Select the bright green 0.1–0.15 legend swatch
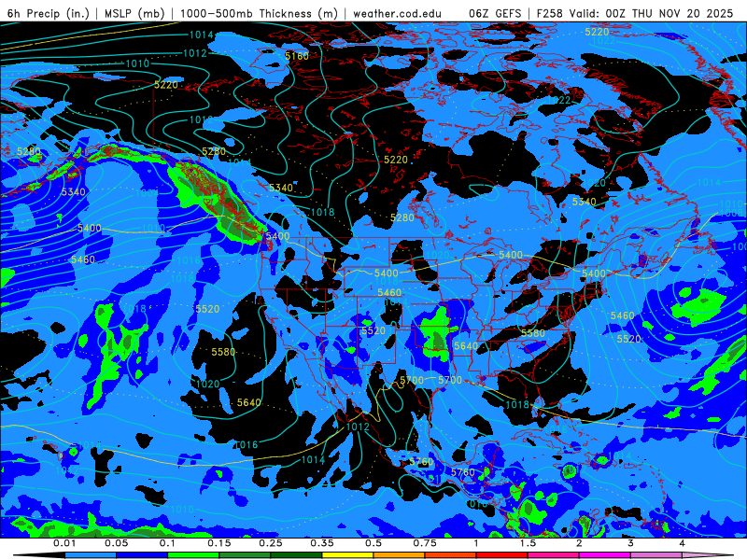The height and width of the screenshot is (560, 747). (193, 555)
